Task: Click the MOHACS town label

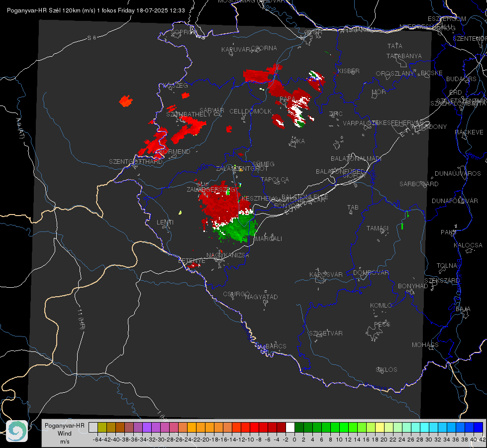Action: [x=425, y=344]
